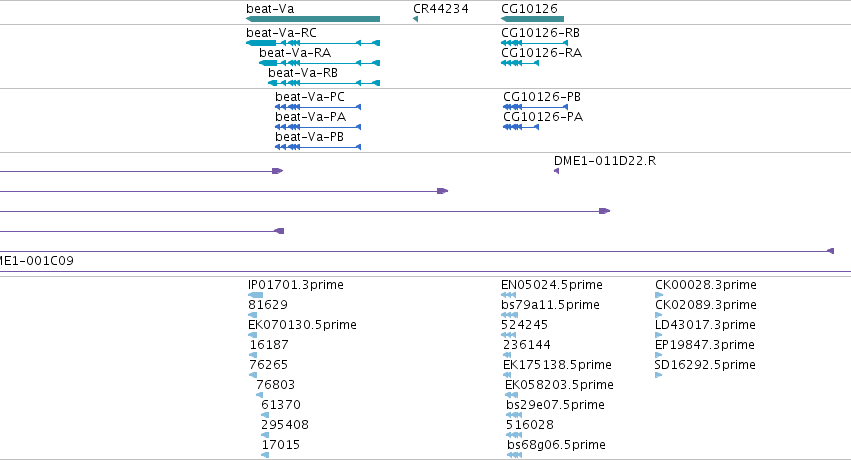Select the EP19847.3prime EST label
The image size is (851, 460).
(704, 345)
